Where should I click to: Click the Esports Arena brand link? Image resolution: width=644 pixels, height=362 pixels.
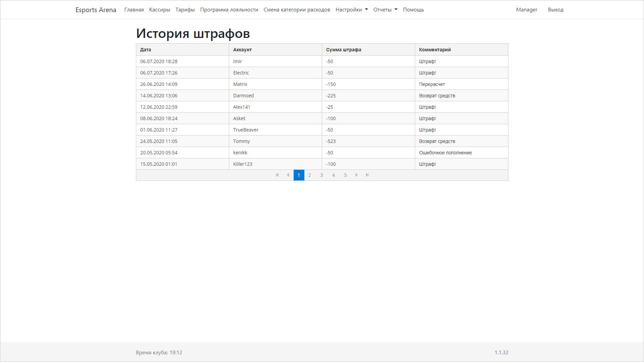pyautogui.click(x=96, y=10)
